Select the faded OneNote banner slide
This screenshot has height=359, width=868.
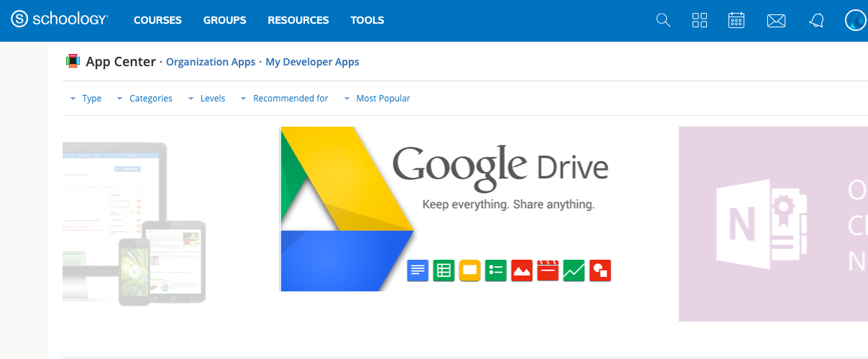point(773,224)
